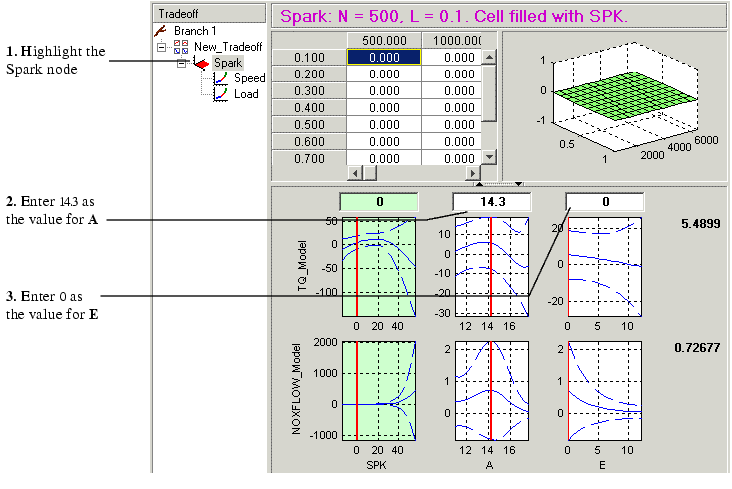This screenshot has width=732, height=489.
Task: Click the up splitter arrow below the table
Action: 479,184
